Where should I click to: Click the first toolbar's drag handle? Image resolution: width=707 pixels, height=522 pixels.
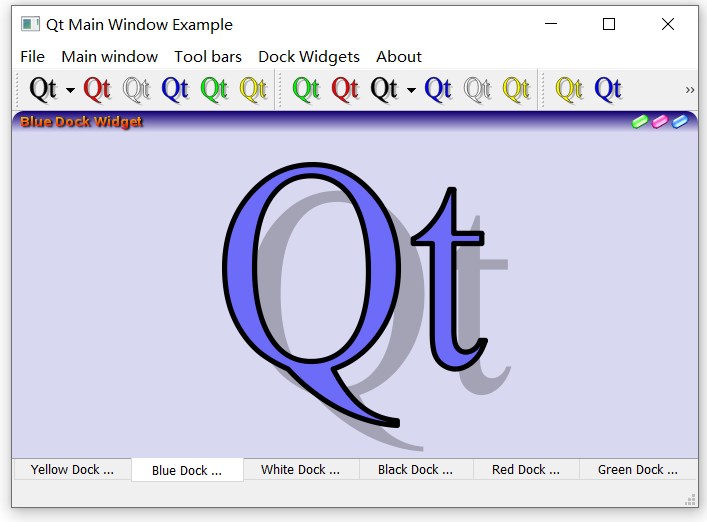(18, 90)
